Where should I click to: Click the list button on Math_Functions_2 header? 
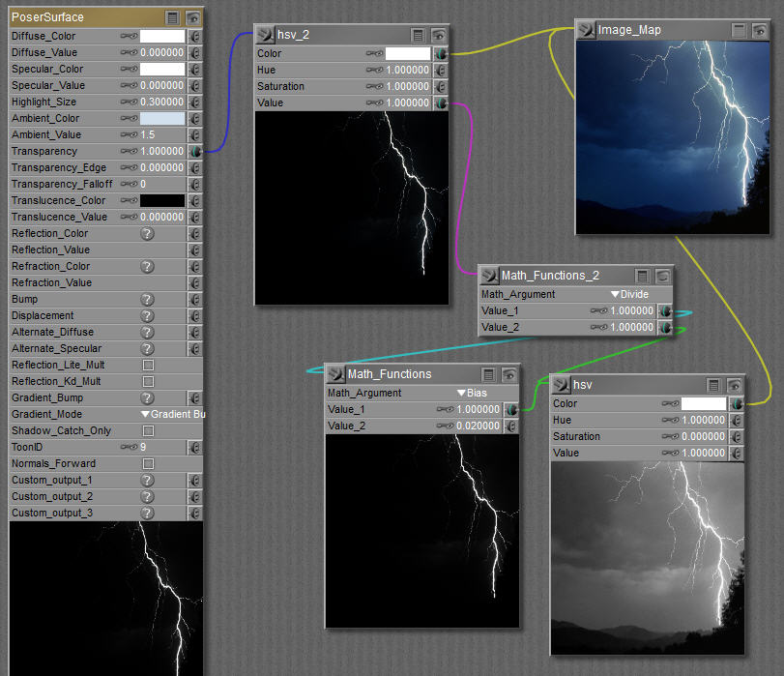click(643, 276)
